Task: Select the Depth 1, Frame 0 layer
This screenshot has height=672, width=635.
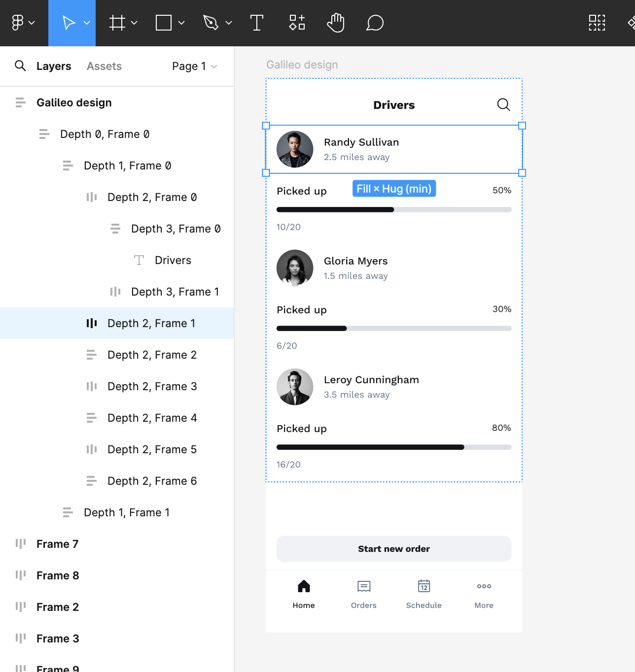Action: coord(117,166)
